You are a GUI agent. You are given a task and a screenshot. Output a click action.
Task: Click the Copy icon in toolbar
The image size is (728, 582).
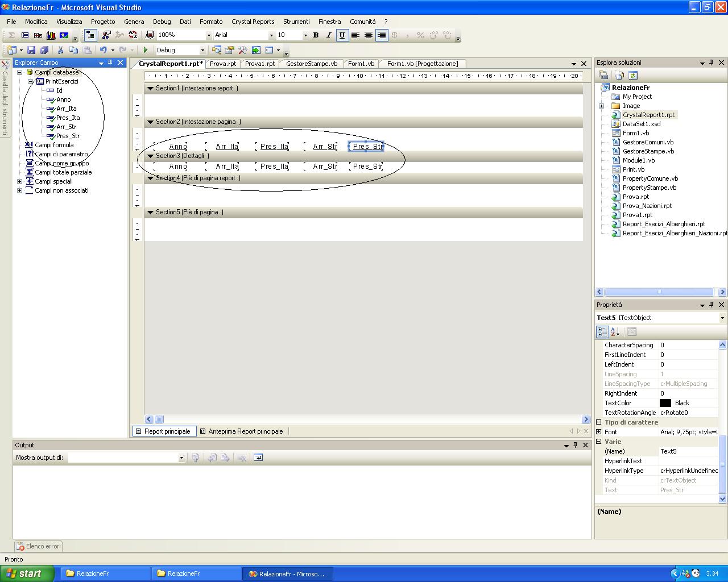73,50
